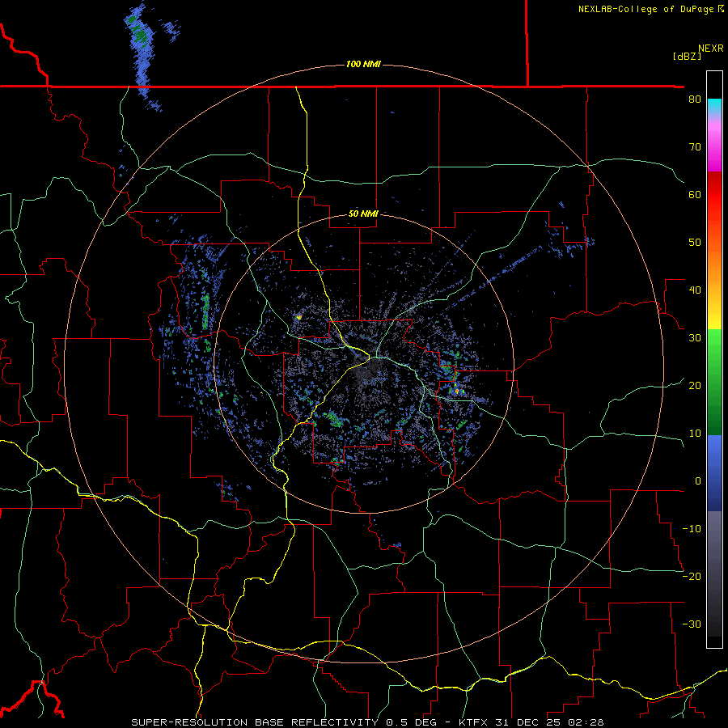Click the [dBZ] units label
The width and height of the screenshot is (728, 728).
[x=687, y=56]
